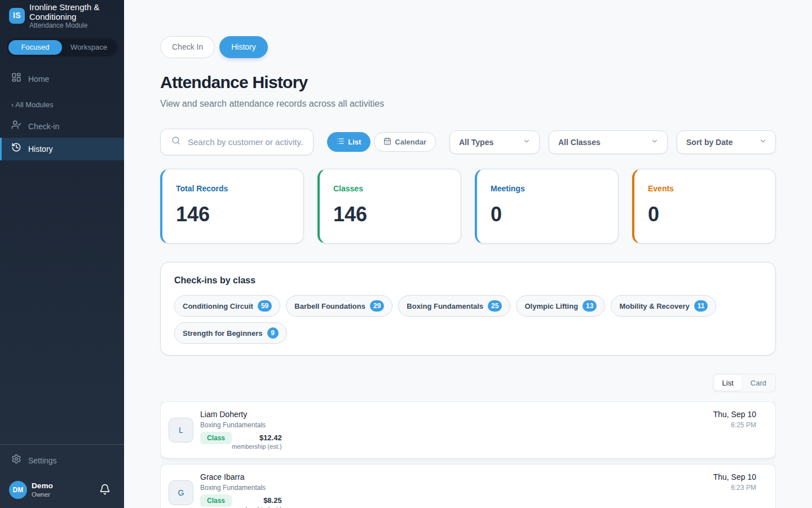Click the Liam Doherty name text
The image size is (812, 508).
(x=223, y=414)
